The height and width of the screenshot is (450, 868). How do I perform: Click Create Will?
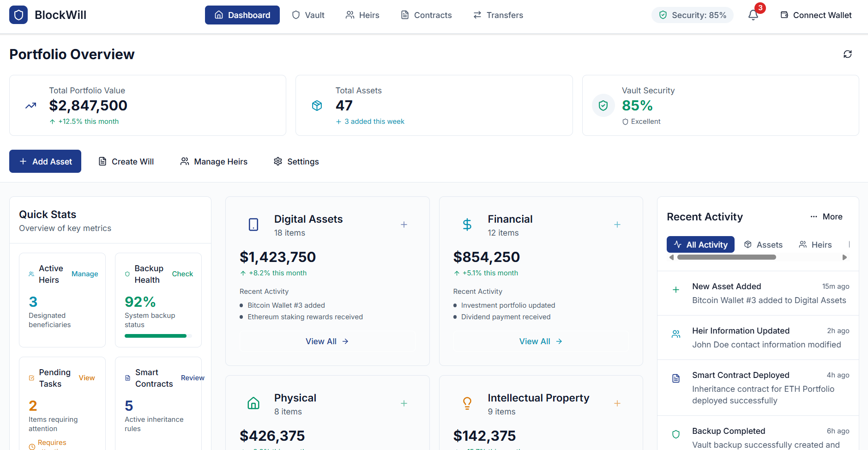(126, 161)
